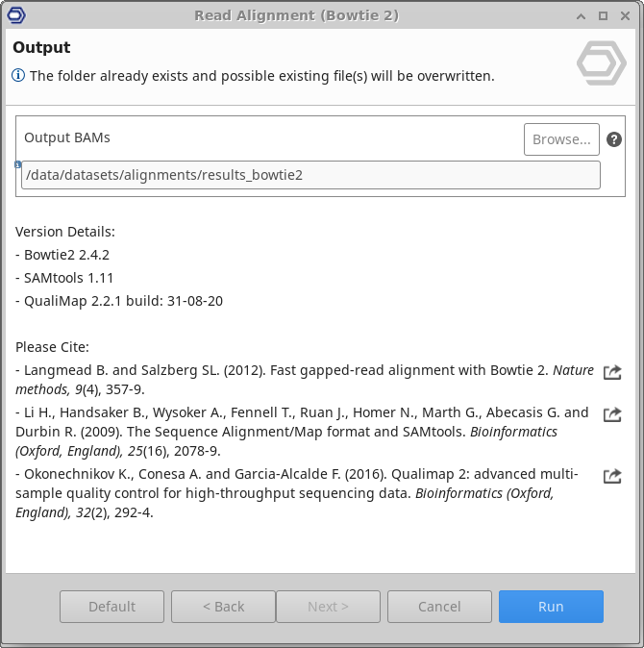Open the Langmead and Salzberg citation link icon

tap(612, 372)
